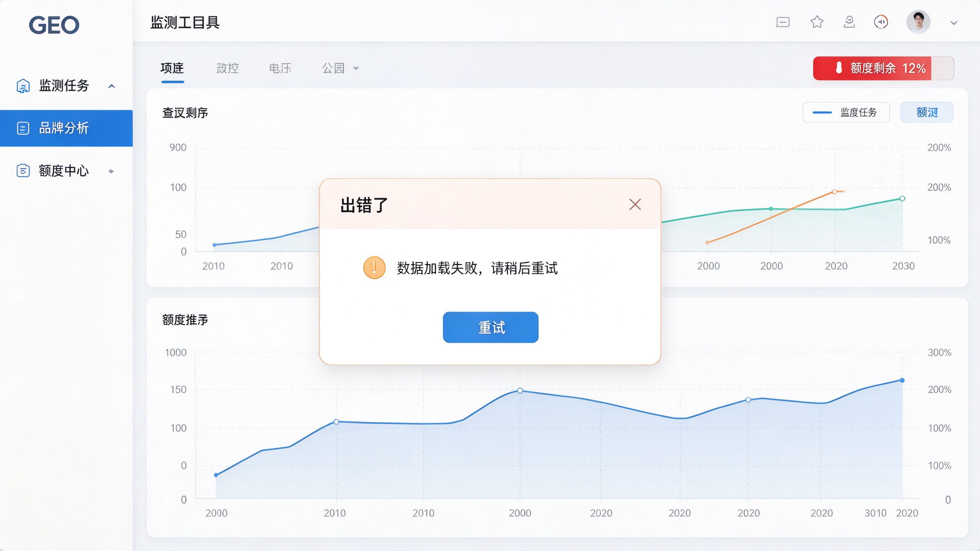The height and width of the screenshot is (551, 980).
Task: Collapse the 监测任务 chevron
Action: (112, 86)
